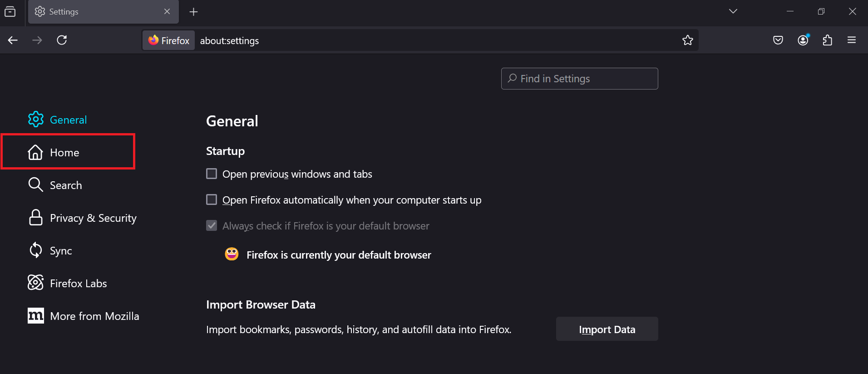Screen dimensions: 868x374
Task: Click the Startup section heading
Action: (225, 151)
